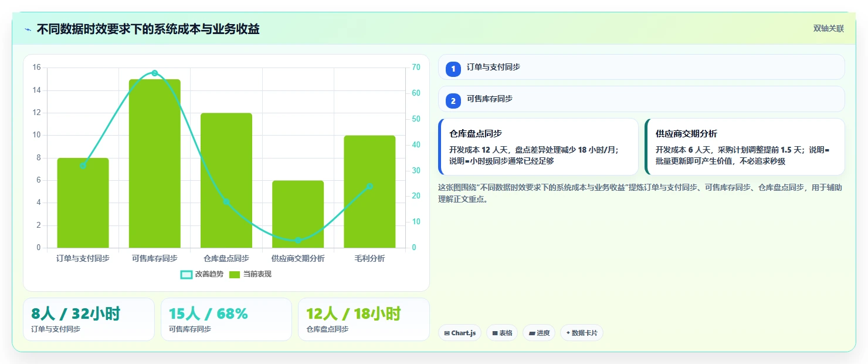This screenshot has width=868, height=364.
Task: Click the trend line peak point at 可售库存同步
Action: tap(155, 73)
